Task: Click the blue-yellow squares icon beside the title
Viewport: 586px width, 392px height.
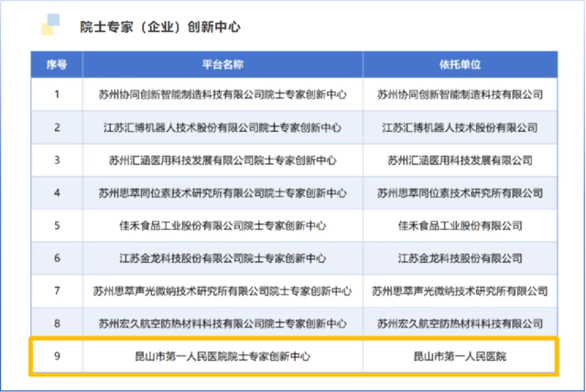Action: (50, 24)
